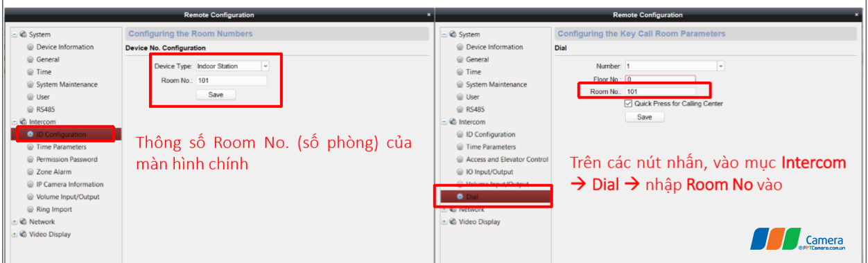Viewport: 868px width, 263px height.
Task: Collapse Intercom node in left window
Action: click(x=15, y=122)
